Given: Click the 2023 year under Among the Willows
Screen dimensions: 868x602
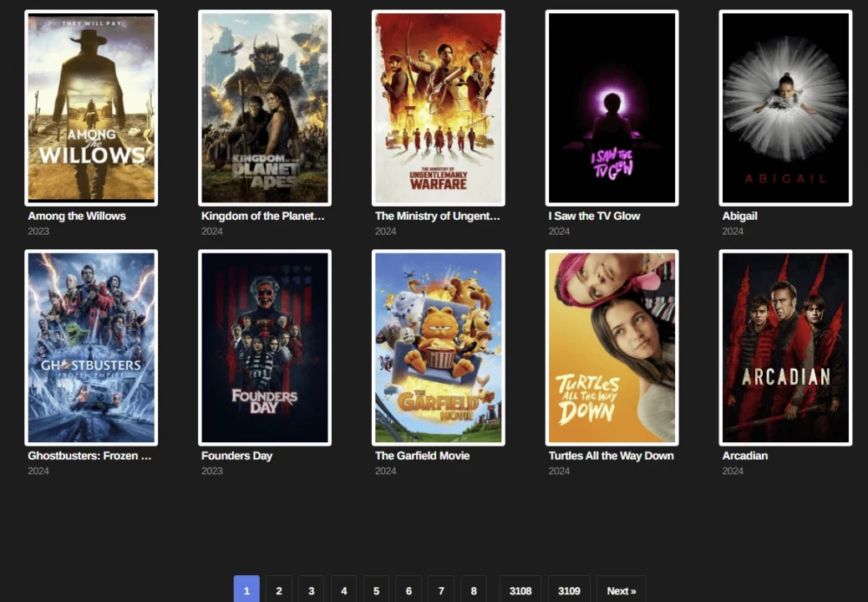Looking at the screenshot, I should [x=38, y=231].
